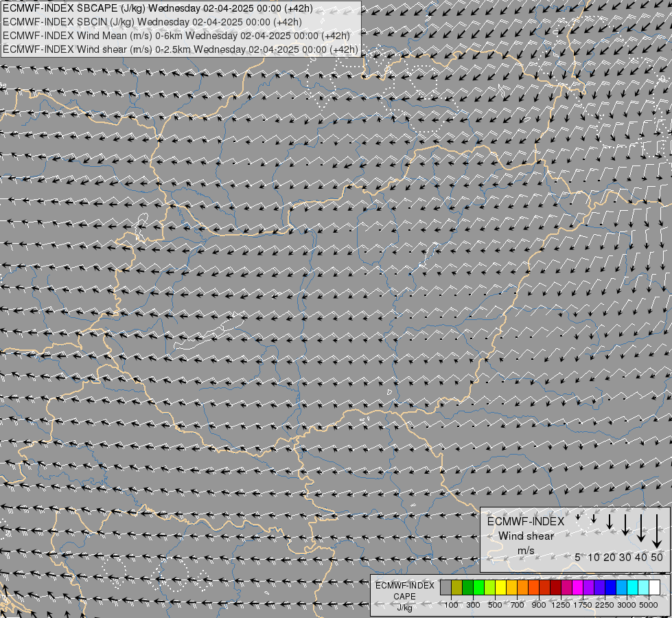Click the '50' label in wind shear legend

(657, 557)
